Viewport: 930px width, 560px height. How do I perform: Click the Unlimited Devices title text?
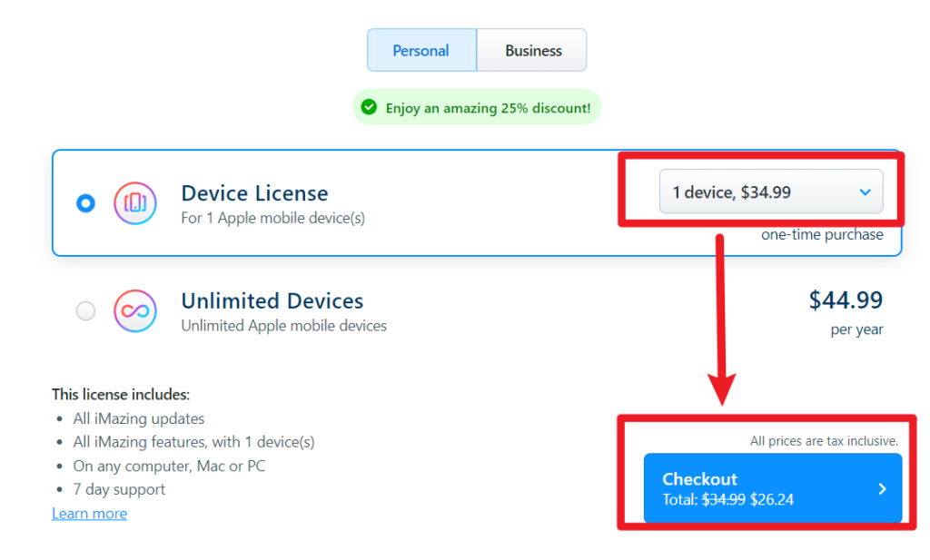[x=272, y=301]
